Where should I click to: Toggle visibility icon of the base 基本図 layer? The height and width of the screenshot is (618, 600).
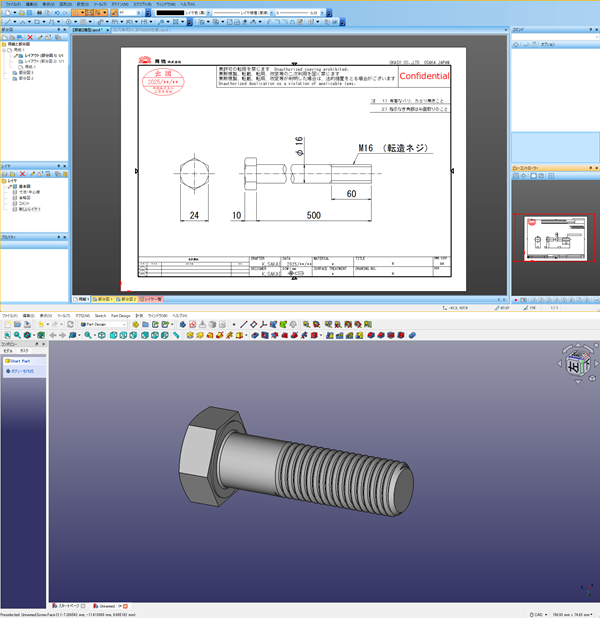(x=15, y=186)
